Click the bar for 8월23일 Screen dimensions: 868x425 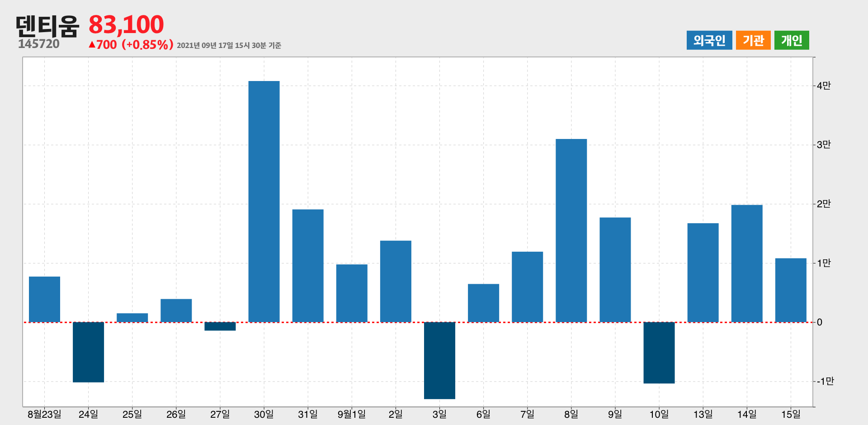44,299
